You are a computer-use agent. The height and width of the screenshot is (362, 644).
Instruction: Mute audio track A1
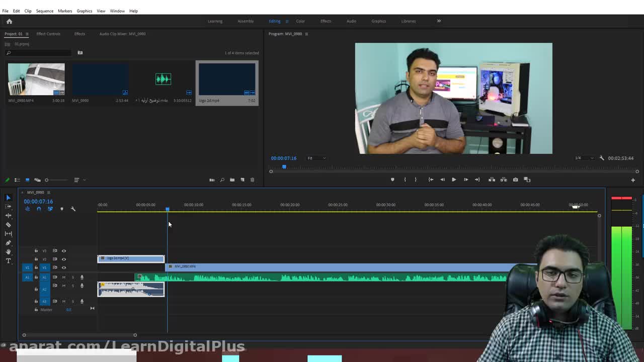(x=63, y=277)
